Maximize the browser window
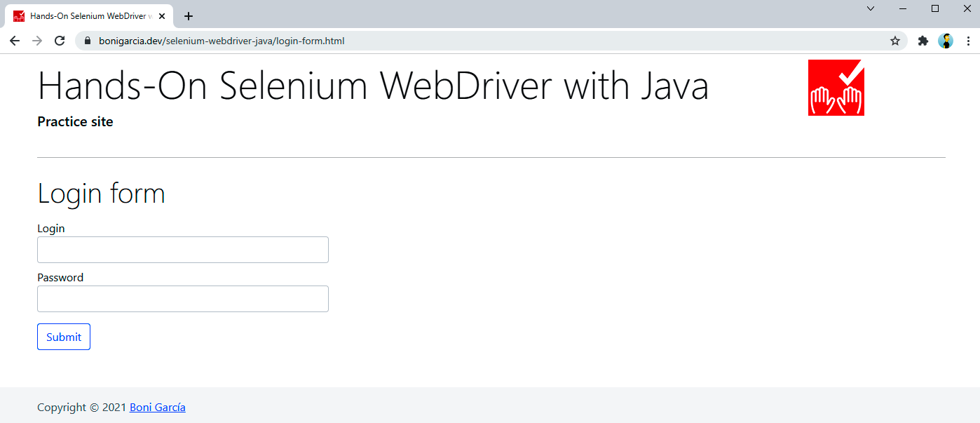 click(935, 8)
